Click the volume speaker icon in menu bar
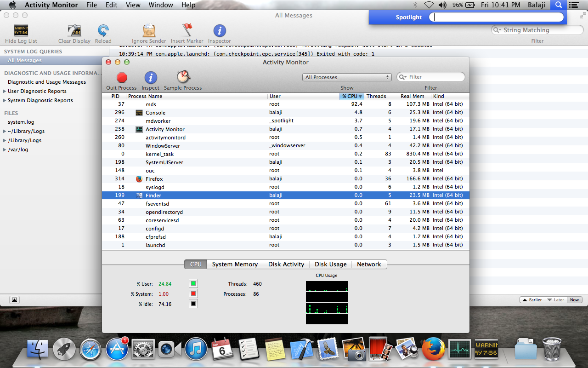 click(x=442, y=5)
